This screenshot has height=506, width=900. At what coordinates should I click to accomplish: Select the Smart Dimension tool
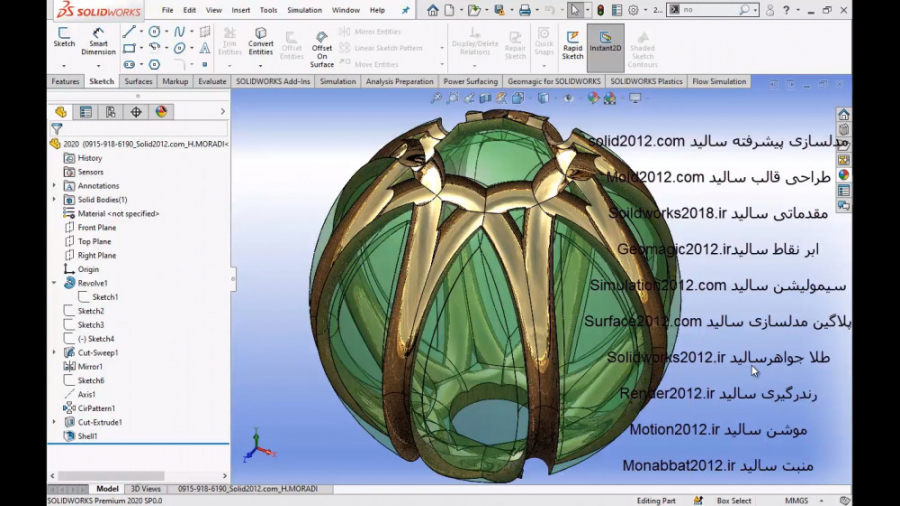[98, 41]
